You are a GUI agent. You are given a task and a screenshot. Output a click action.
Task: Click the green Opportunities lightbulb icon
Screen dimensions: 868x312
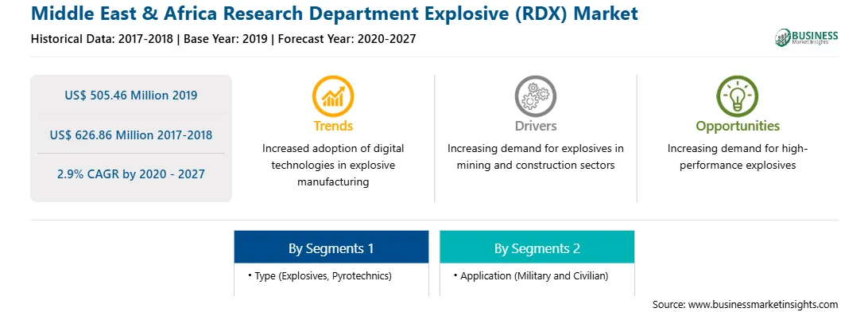[x=738, y=96]
